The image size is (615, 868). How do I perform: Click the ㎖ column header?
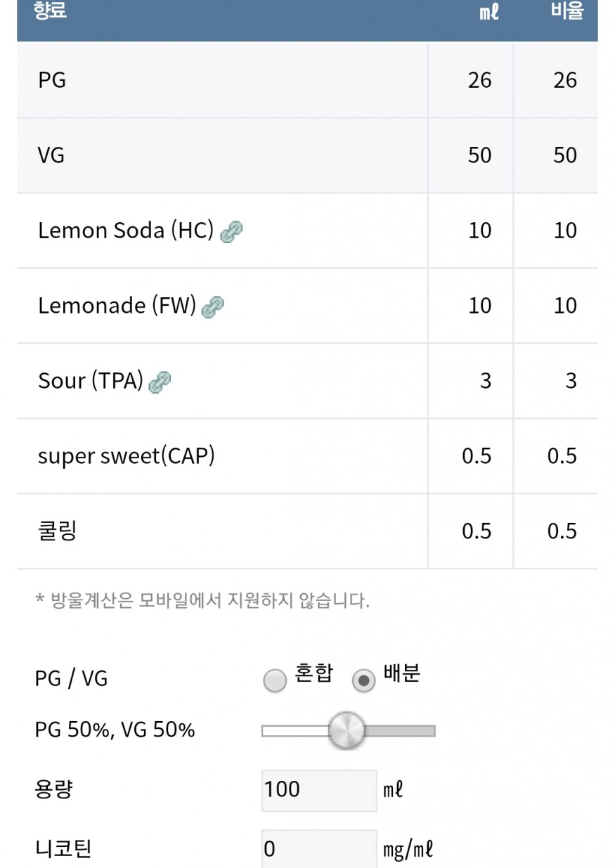coord(488,13)
